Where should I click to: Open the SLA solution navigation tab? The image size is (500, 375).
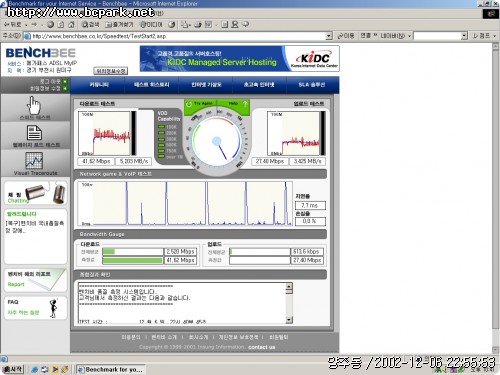tap(312, 85)
